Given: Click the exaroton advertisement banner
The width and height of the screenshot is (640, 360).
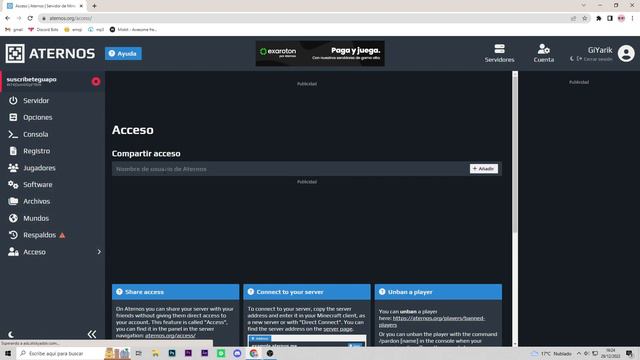Looking at the screenshot, I should click(320, 53).
